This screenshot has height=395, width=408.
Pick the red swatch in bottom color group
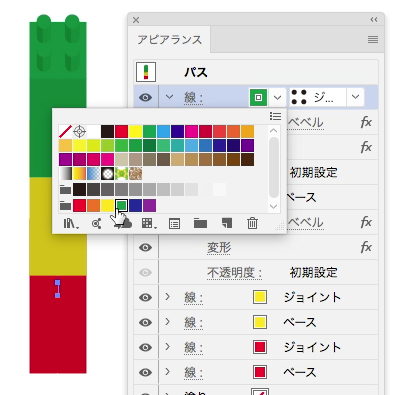(x=79, y=205)
